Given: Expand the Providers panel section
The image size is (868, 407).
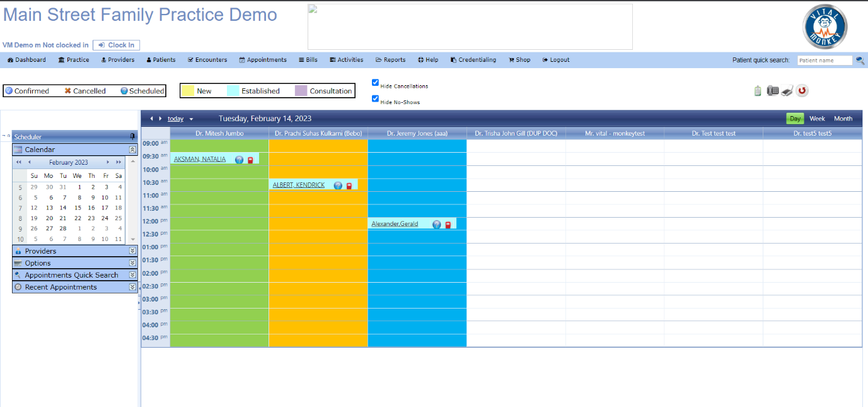Looking at the screenshot, I should click(x=132, y=251).
